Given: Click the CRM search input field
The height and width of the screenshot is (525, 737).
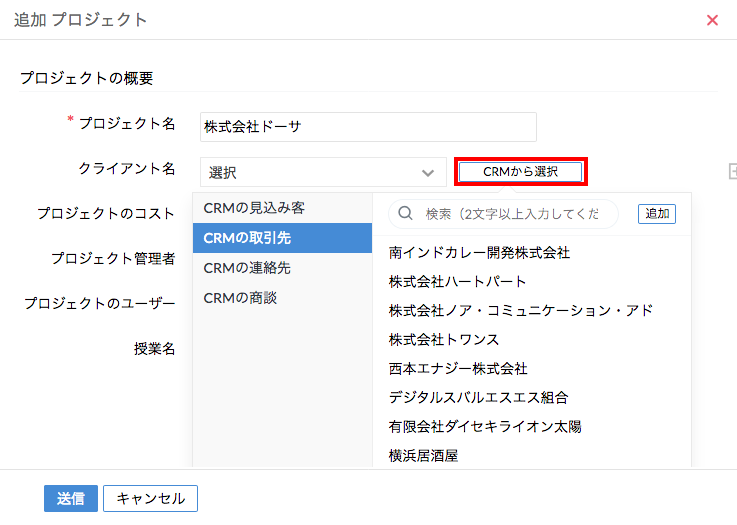Looking at the screenshot, I should (512, 214).
